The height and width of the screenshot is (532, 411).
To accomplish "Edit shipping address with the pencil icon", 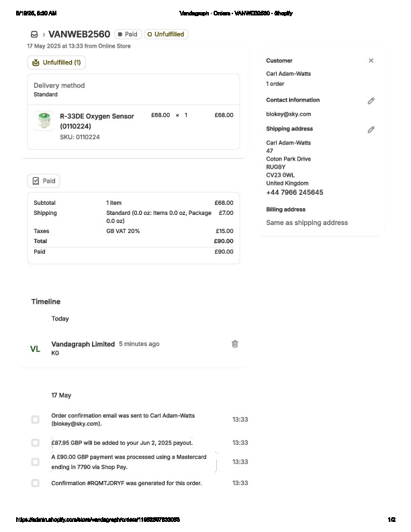I will 371,129.
